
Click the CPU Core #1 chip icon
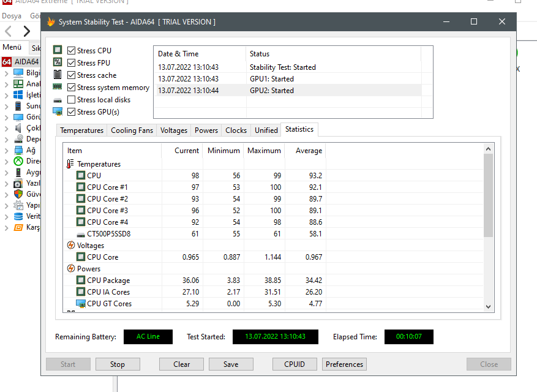coord(80,187)
